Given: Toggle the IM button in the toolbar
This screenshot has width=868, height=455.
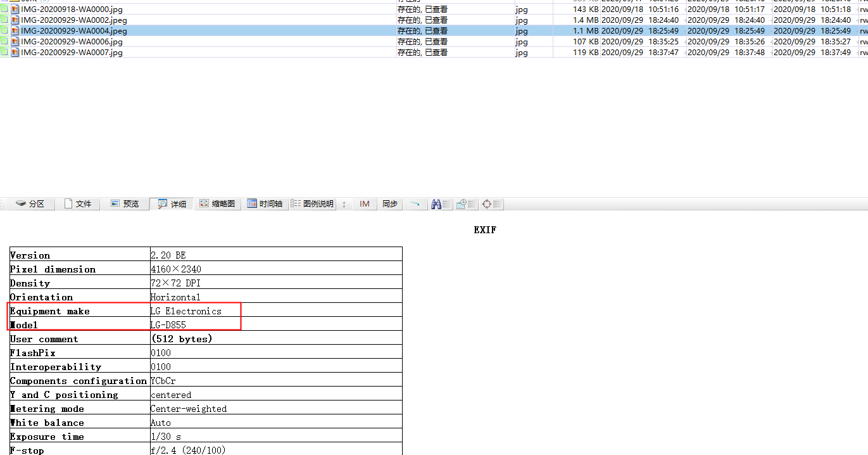Looking at the screenshot, I should (x=364, y=203).
